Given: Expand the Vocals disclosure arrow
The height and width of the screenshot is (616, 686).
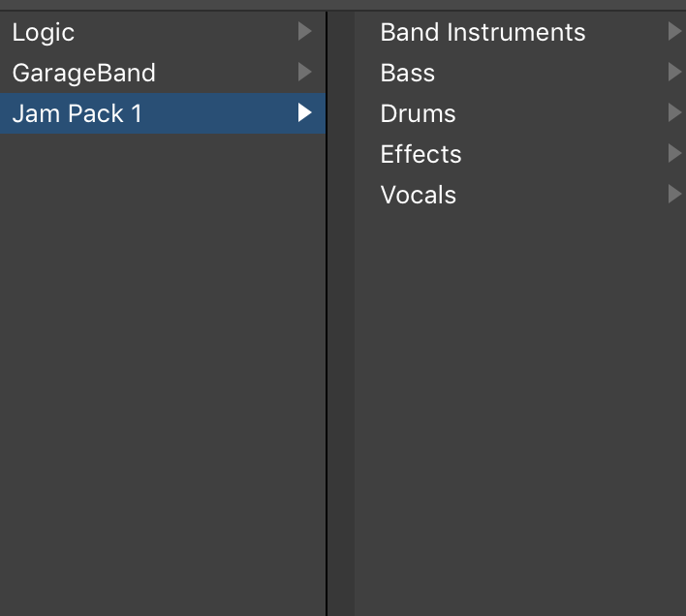Looking at the screenshot, I should pos(674,195).
